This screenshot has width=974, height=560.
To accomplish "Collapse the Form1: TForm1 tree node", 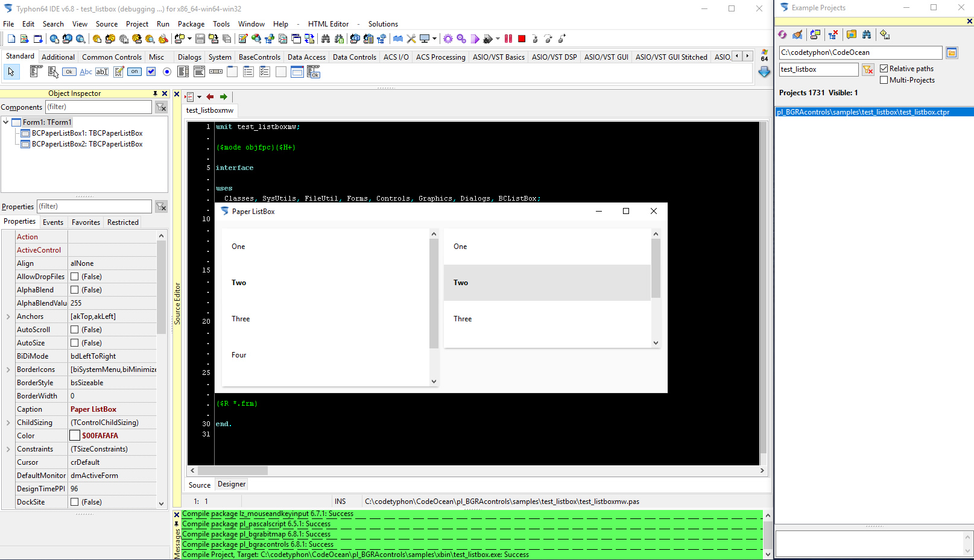I will tap(6, 122).
